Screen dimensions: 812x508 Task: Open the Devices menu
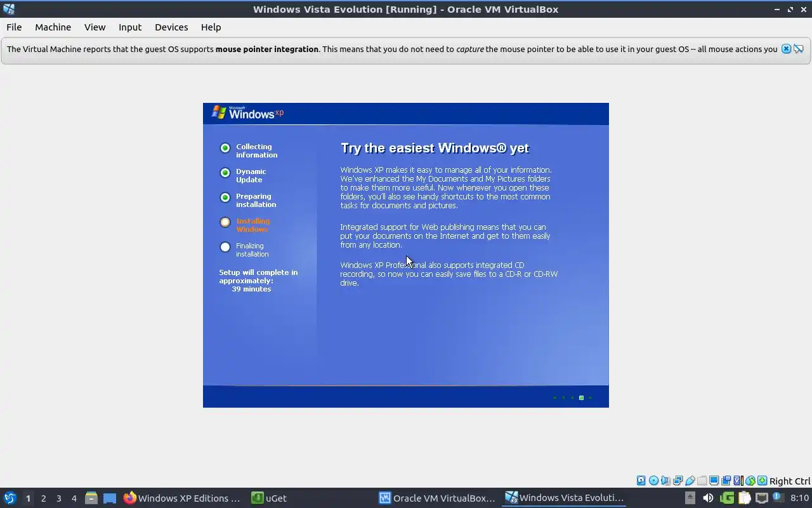[171, 27]
